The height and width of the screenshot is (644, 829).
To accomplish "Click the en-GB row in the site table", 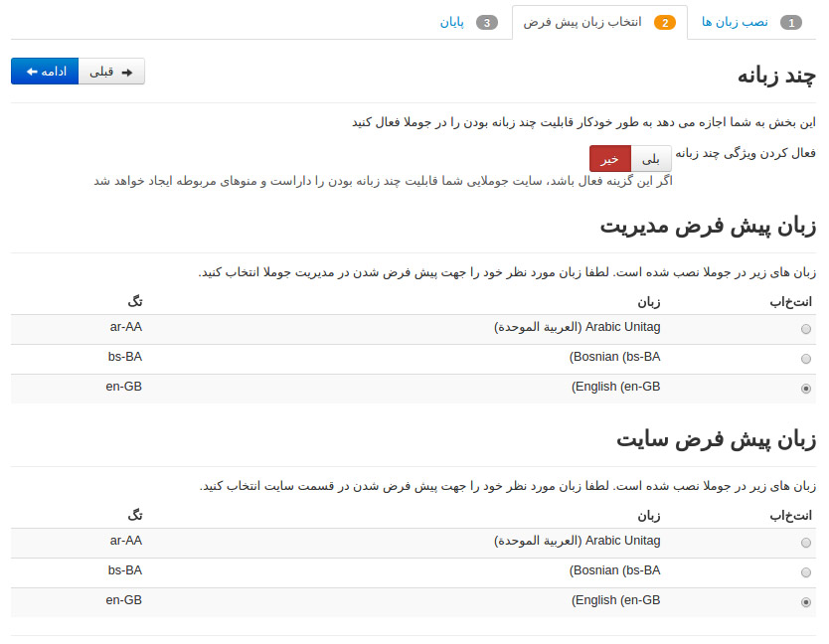I will 398,601.
